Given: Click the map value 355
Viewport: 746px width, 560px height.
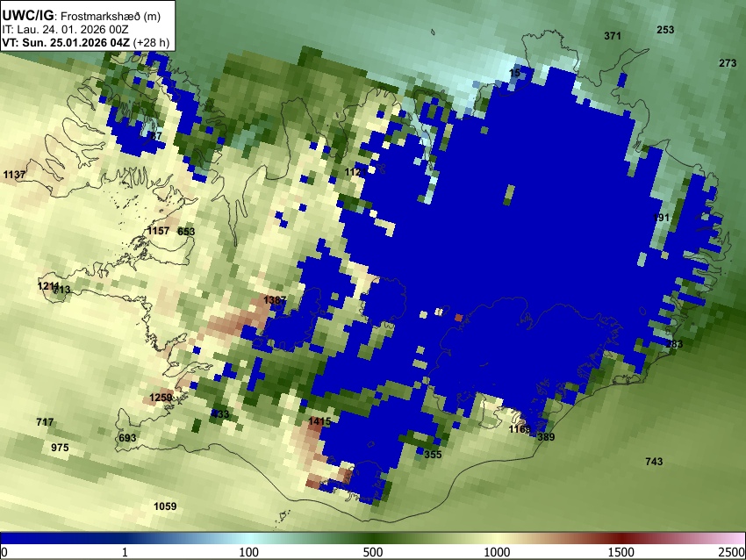Looking at the screenshot, I should [x=433, y=455].
